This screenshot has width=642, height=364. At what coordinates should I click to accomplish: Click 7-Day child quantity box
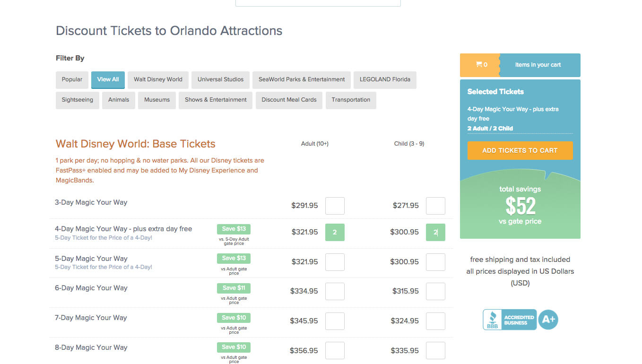435,321
